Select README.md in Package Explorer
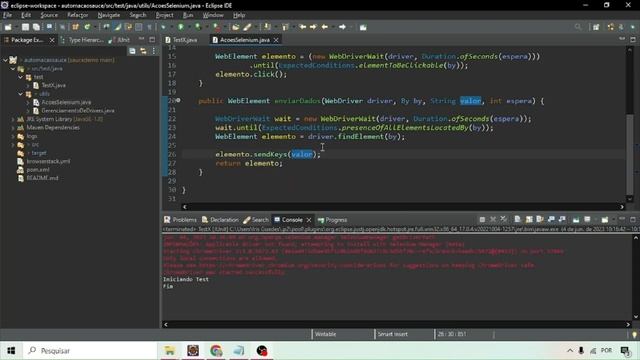 (x=42, y=178)
